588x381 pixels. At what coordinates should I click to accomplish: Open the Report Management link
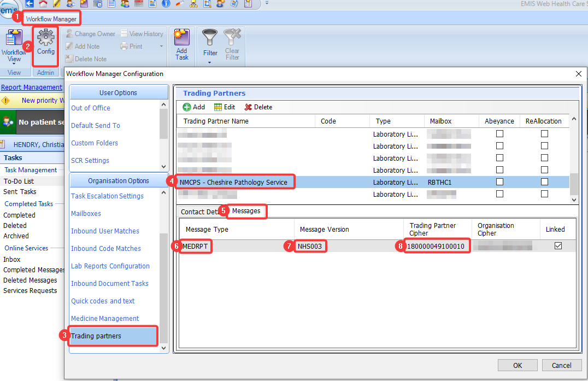click(32, 87)
